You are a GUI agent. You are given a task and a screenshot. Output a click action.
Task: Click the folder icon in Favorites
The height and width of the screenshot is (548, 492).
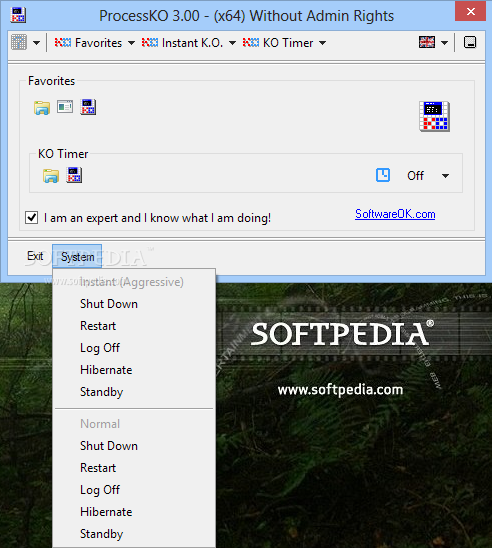pos(42,107)
